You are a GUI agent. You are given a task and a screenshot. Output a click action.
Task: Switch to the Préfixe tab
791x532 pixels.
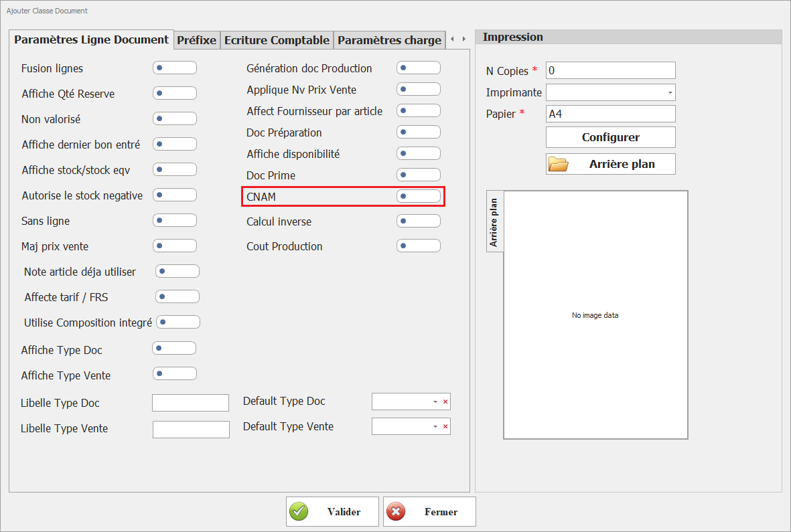197,39
